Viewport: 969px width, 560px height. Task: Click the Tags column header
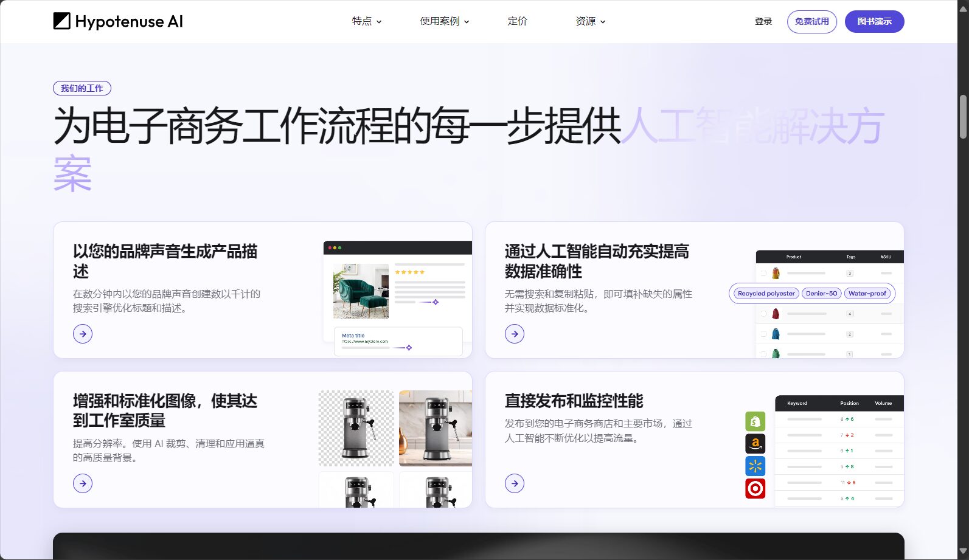[x=850, y=257]
